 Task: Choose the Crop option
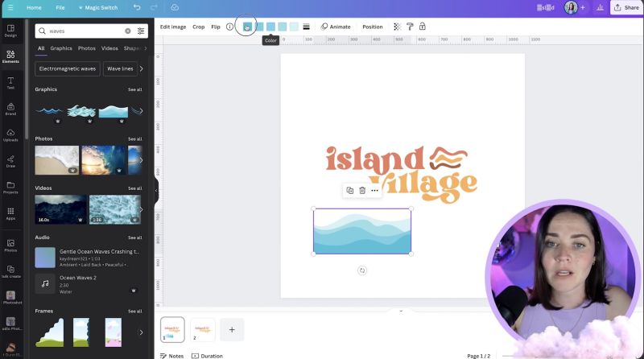tap(198, 27)
